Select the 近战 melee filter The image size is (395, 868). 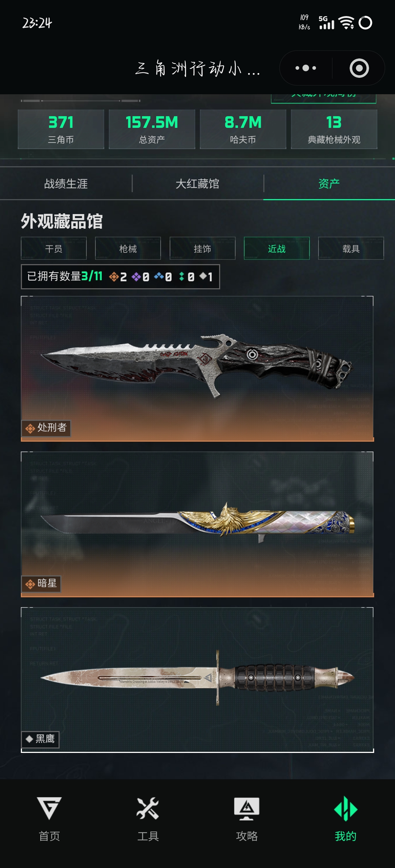pos(277,248)
